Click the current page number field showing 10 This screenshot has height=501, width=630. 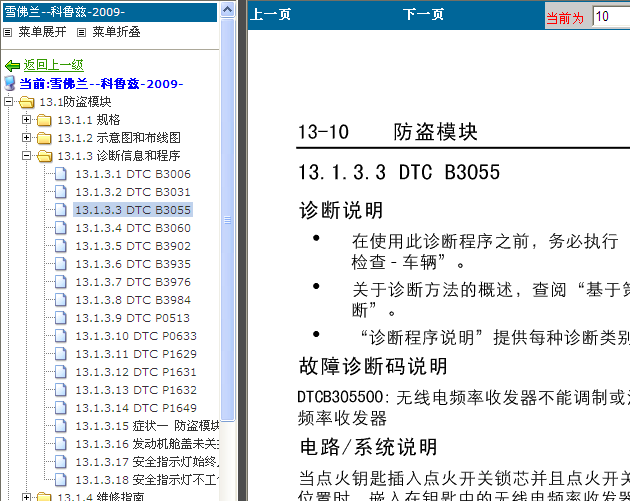pos(611,17)
